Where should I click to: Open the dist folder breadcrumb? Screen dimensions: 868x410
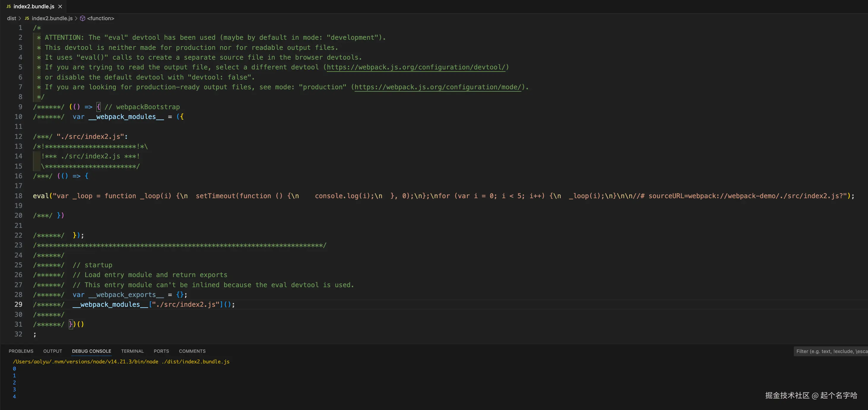coord(12,18)
